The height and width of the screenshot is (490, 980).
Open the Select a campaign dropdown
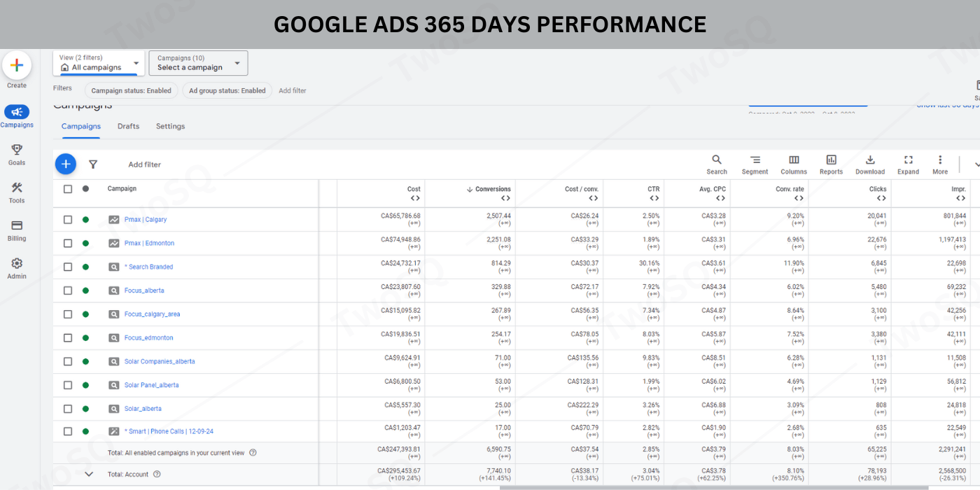[198, 63]
